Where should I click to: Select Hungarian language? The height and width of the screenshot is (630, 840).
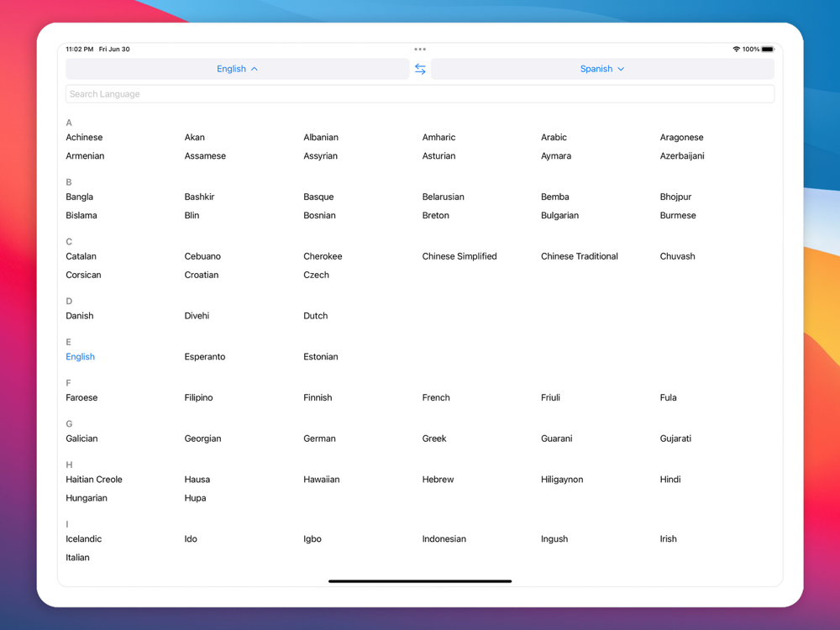[87, 497]
